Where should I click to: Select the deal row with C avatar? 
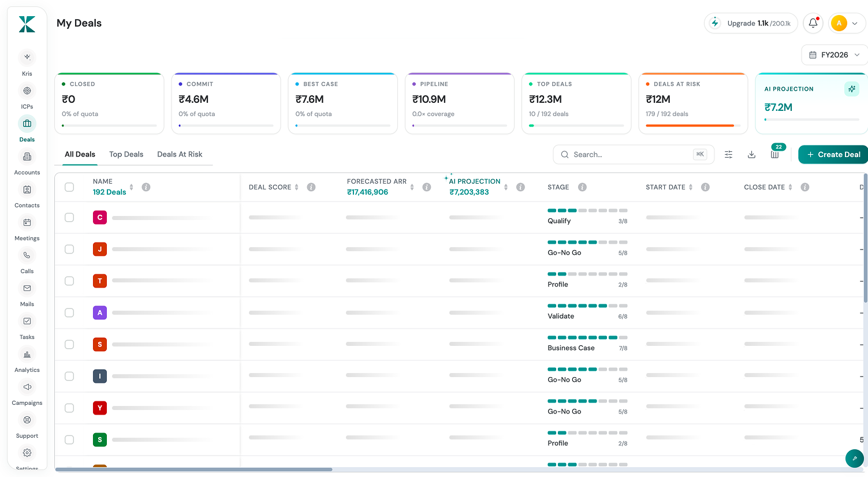point(69,218)
